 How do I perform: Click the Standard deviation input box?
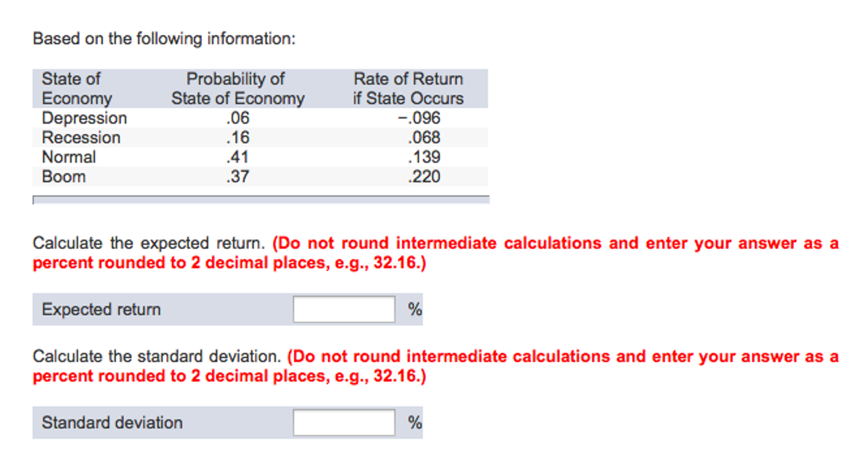tap(344, 422)
